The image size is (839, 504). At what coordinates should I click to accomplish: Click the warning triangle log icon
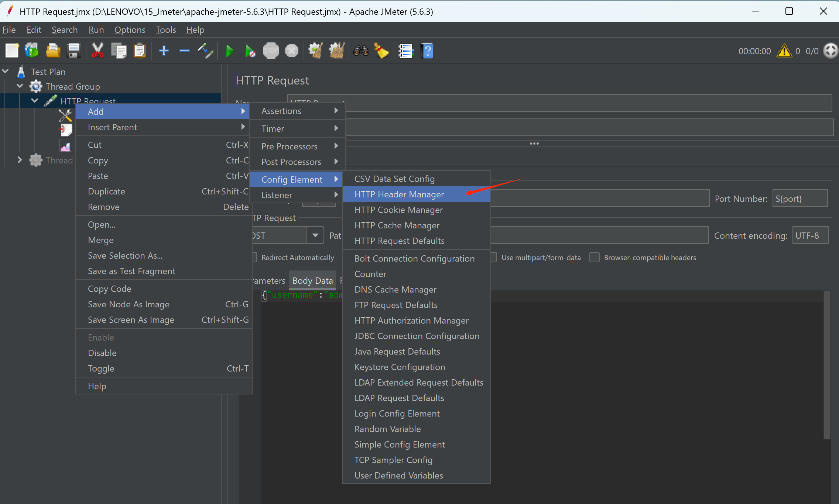(x=784, y=51)
